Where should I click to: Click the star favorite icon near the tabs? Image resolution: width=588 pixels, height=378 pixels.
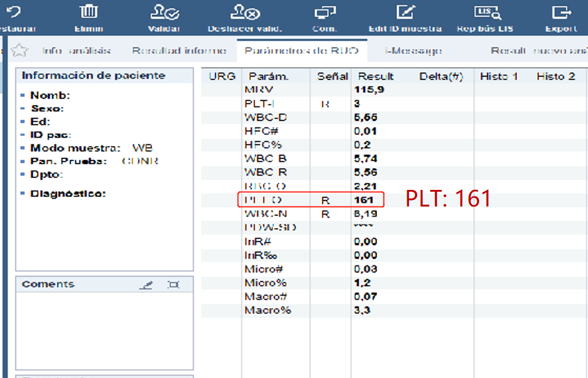pos(20,51)
